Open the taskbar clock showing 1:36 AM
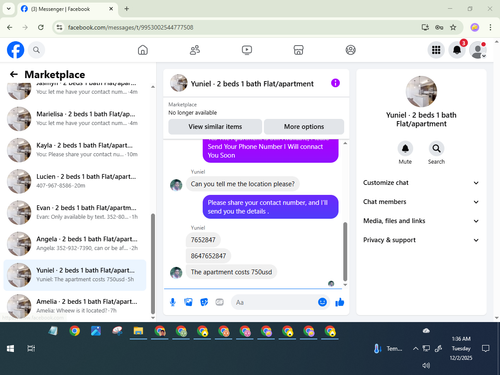 click(461, 348)
